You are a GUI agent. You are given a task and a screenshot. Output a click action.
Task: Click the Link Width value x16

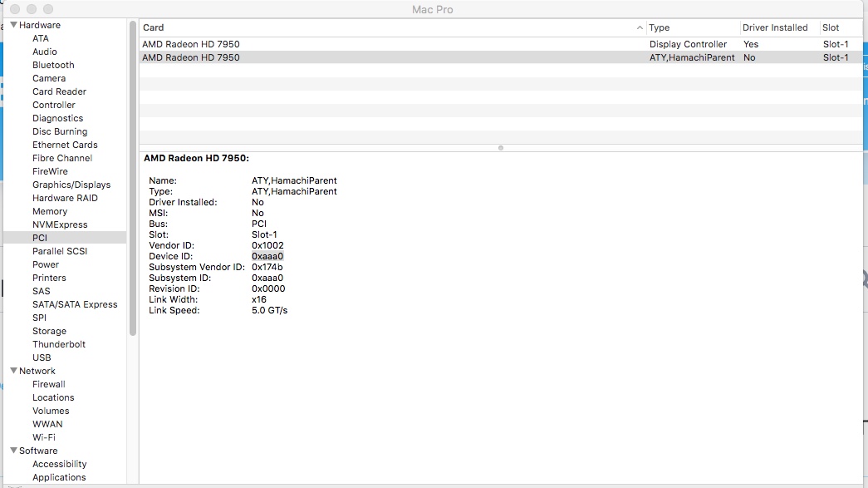259,299
